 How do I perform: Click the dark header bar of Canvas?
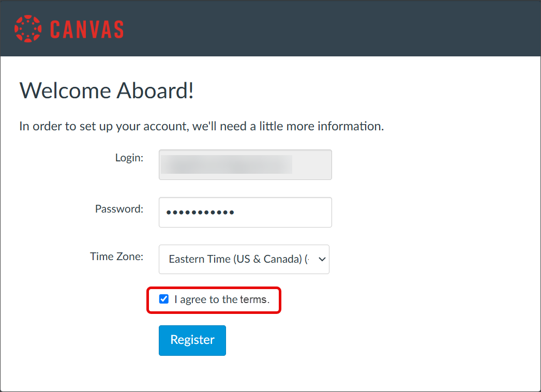(x=362, y=28)
